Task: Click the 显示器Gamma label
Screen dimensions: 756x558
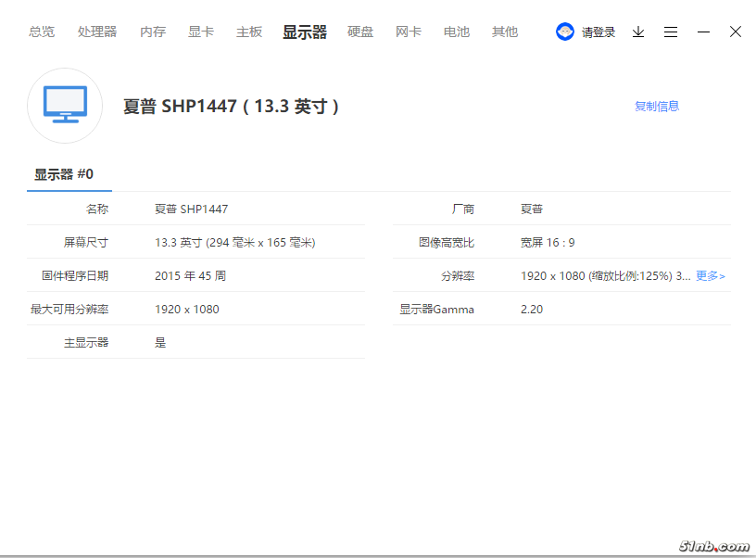Action: [436, 310]
